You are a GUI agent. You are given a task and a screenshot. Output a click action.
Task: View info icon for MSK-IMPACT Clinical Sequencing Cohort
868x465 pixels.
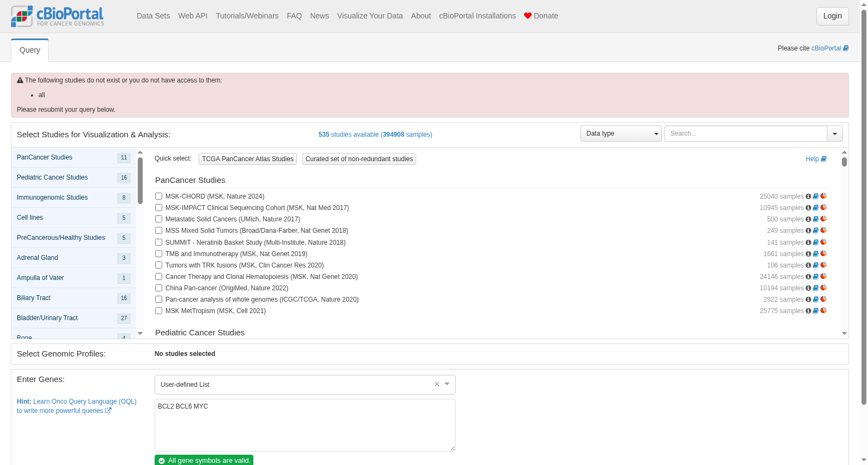(808, 208)
